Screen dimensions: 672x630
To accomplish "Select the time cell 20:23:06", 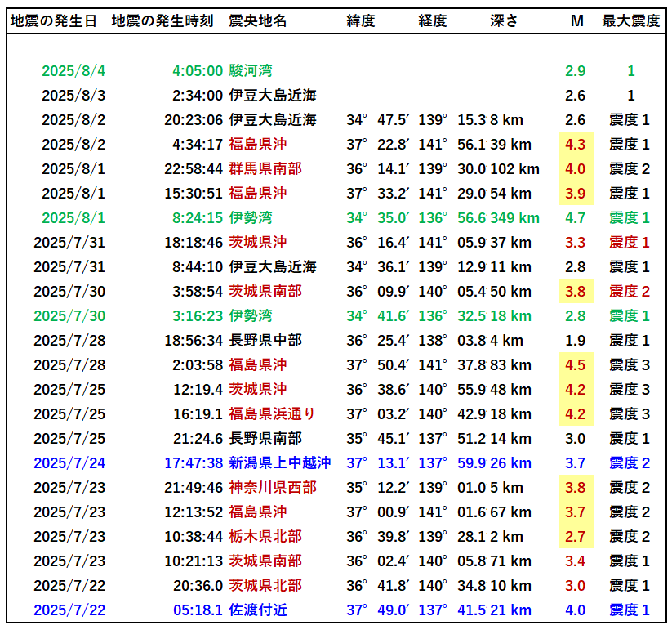I will 194,119.
